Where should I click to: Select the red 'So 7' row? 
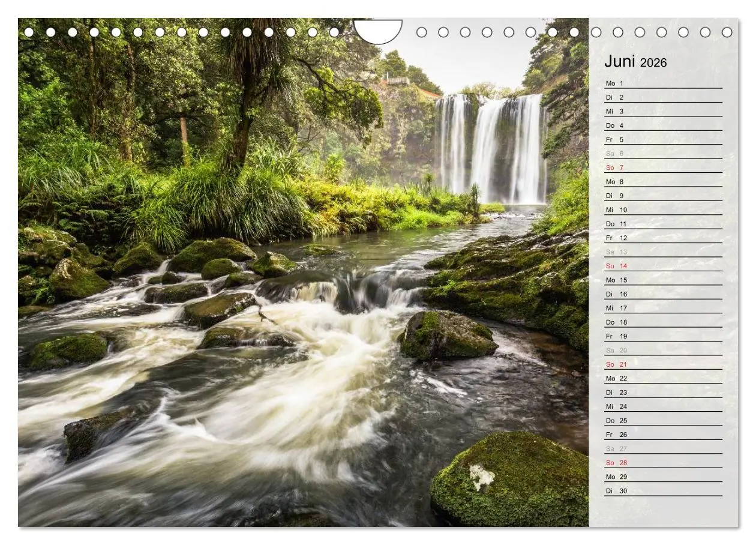[663, 167]
